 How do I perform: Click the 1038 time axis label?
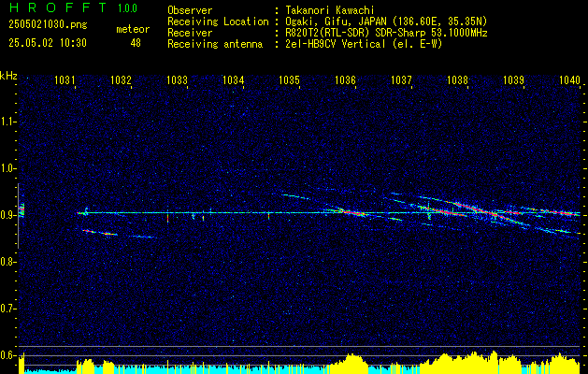[458, 79]
